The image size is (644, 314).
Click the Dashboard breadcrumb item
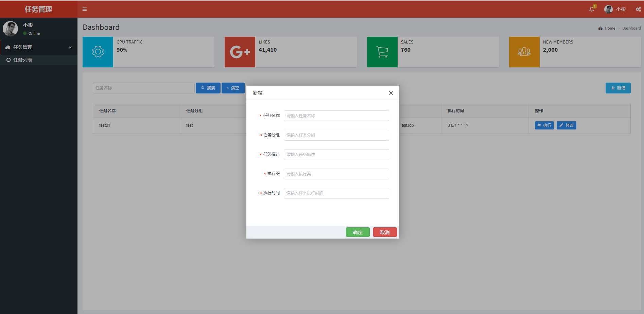(631, 28)
